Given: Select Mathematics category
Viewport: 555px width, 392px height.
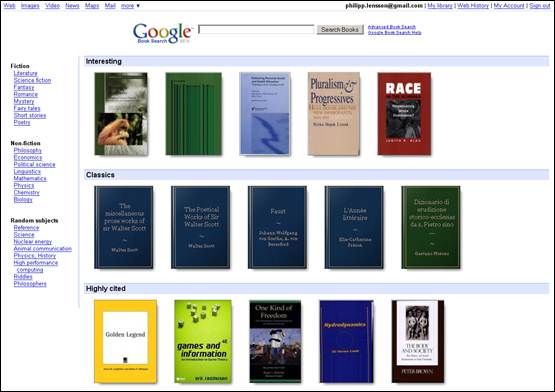Looking at the screenshot, I should [30, 178].
